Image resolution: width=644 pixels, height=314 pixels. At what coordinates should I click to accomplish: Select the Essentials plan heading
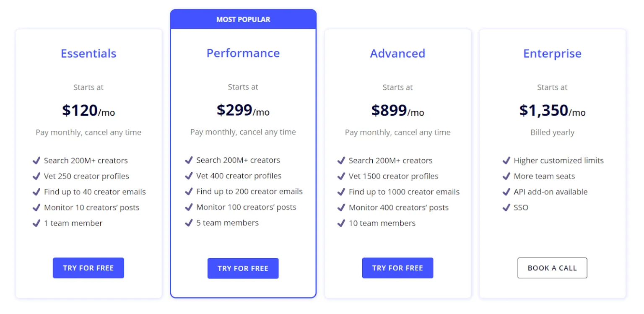88,54
